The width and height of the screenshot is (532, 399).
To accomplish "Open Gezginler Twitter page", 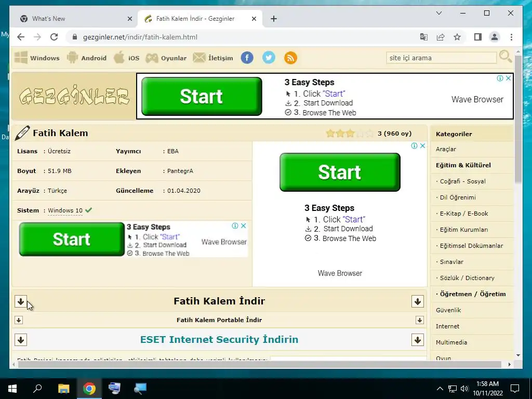I will (x=269, y=58).
